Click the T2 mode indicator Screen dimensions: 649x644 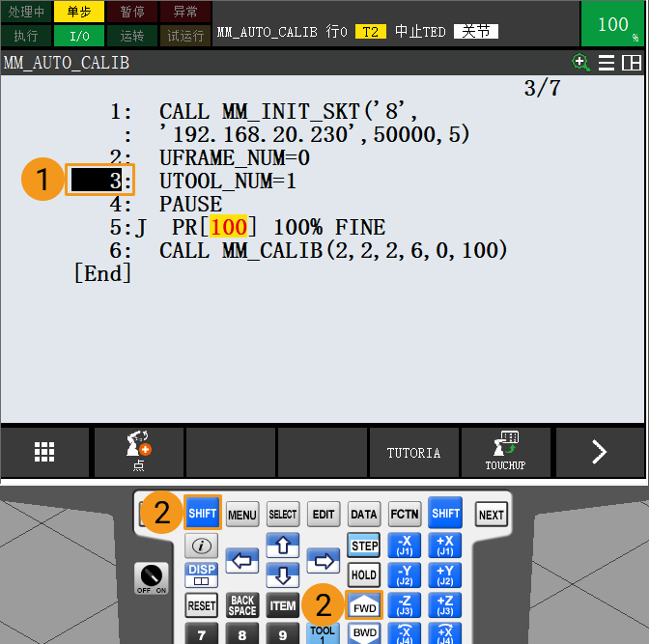tap(371, 32)
